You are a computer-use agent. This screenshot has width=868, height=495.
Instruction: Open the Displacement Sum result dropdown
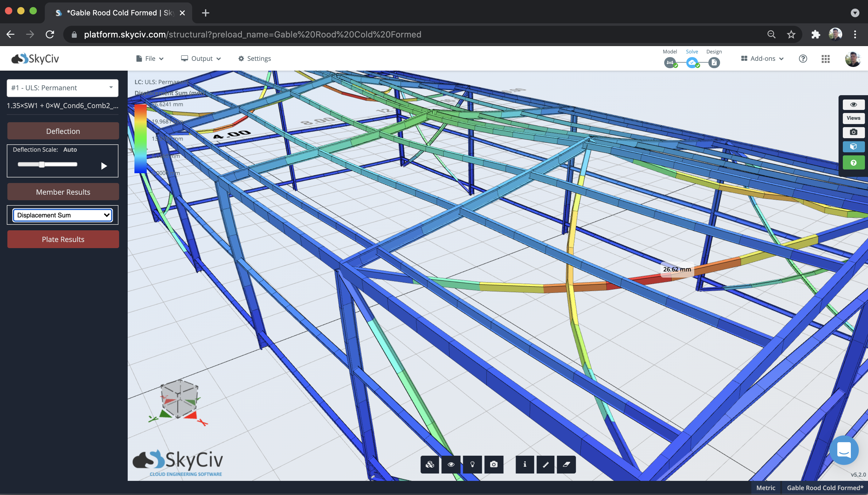point(63,215)
